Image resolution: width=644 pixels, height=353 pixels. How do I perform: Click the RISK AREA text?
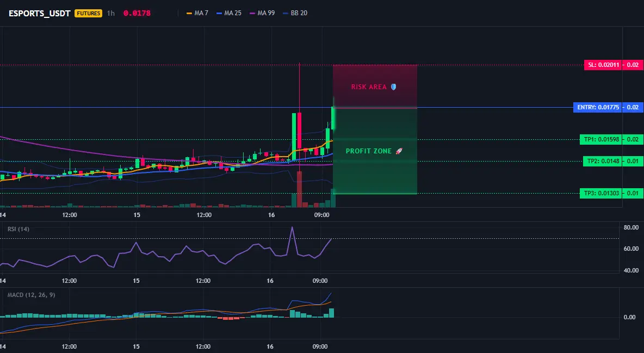coord(369,86)
